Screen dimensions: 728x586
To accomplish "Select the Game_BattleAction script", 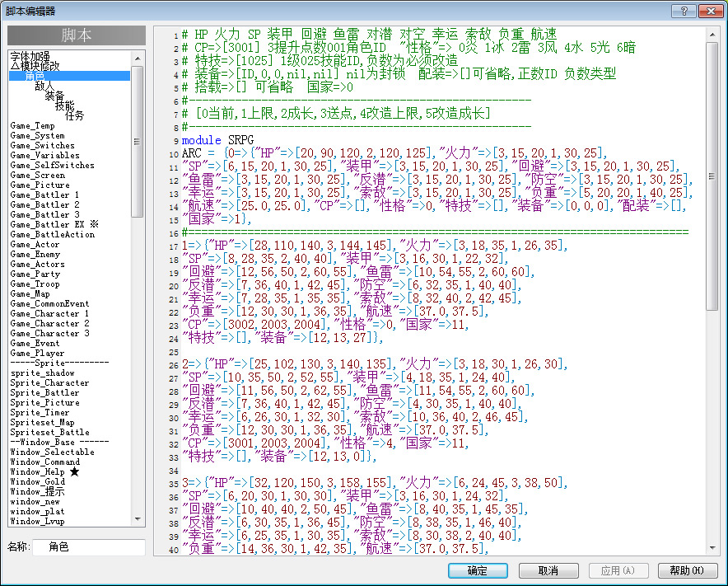I will point(53,234).
